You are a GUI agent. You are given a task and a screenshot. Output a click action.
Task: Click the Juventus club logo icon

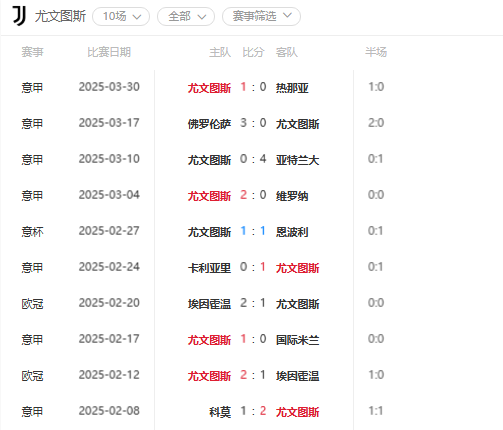click(19, 16)
